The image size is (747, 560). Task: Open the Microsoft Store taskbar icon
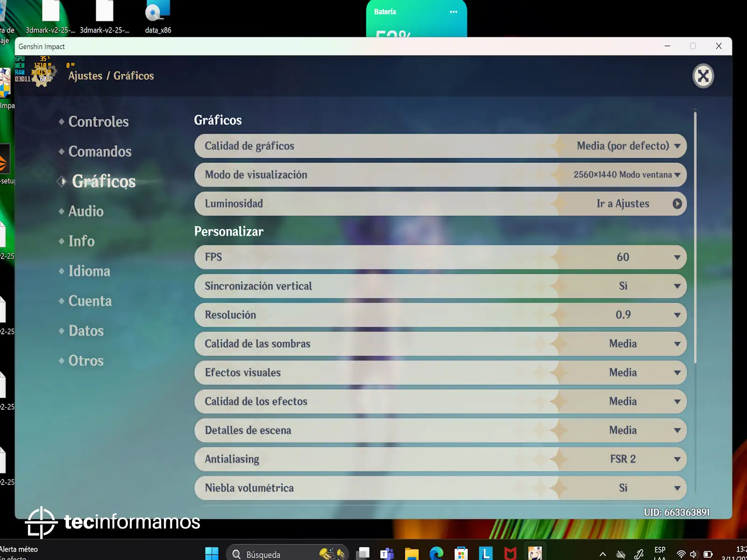tap(461, 553)
